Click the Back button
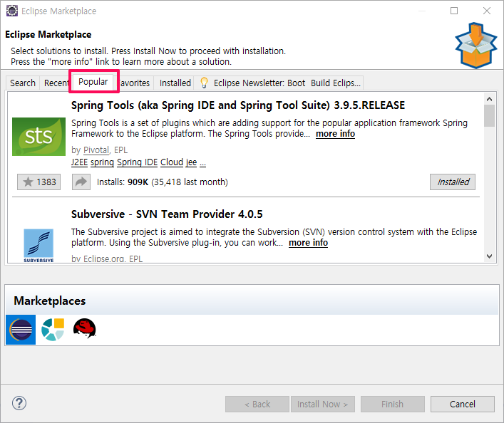The width and height of the screenshot is (504, 423). pos(257,404)
